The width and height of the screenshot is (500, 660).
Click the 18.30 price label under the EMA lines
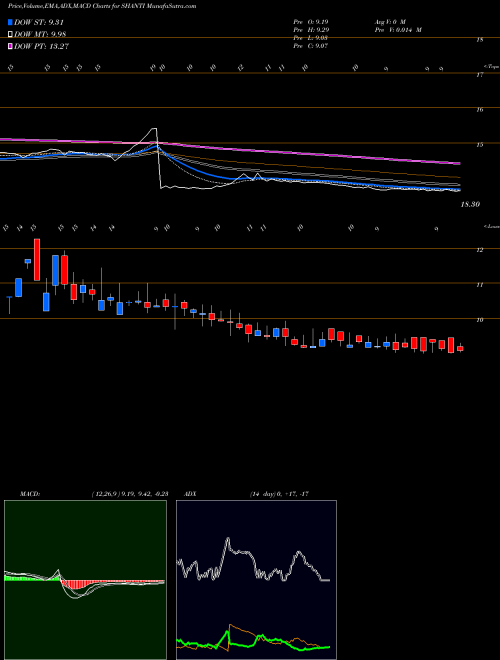pyautogui.click(x=470, y=205)
